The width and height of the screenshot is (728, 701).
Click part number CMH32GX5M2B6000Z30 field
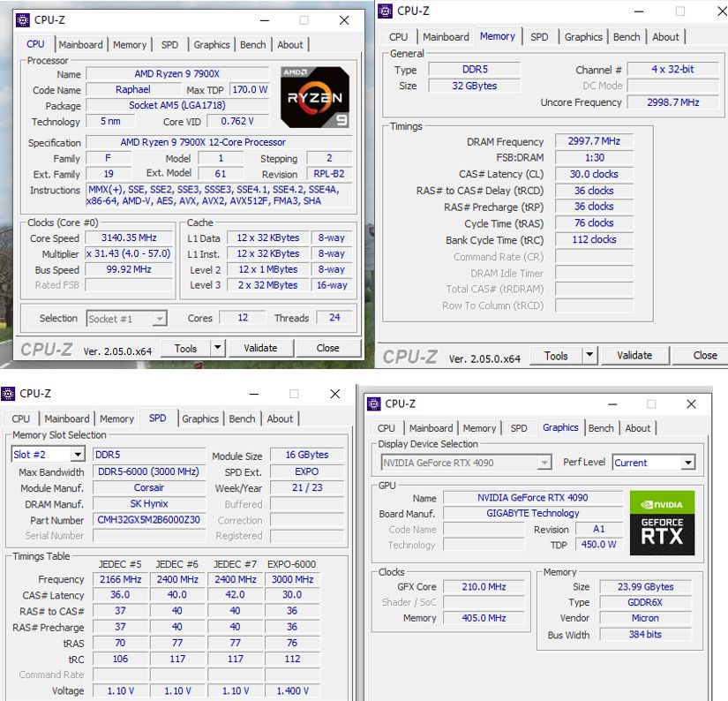(148, 519)
